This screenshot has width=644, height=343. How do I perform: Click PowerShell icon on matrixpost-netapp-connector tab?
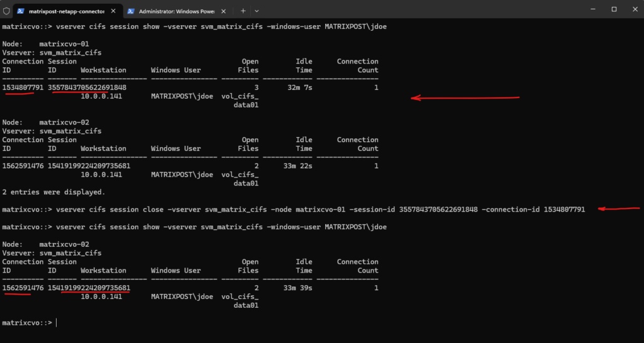(x=21, y=11)
